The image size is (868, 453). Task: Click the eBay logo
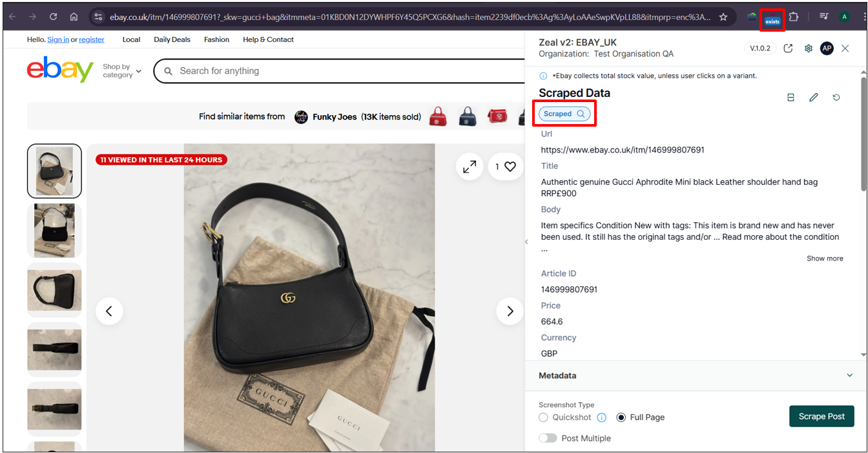point(60,70)
